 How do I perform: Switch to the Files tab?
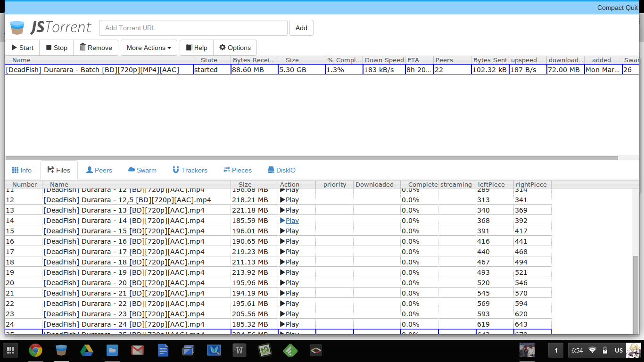pyautogui.click(x=59, y=170)
